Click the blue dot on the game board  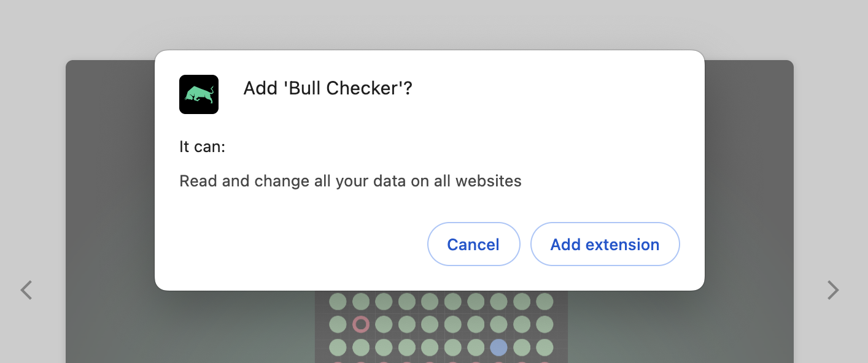pyautogui.click(x=498, y=347)
